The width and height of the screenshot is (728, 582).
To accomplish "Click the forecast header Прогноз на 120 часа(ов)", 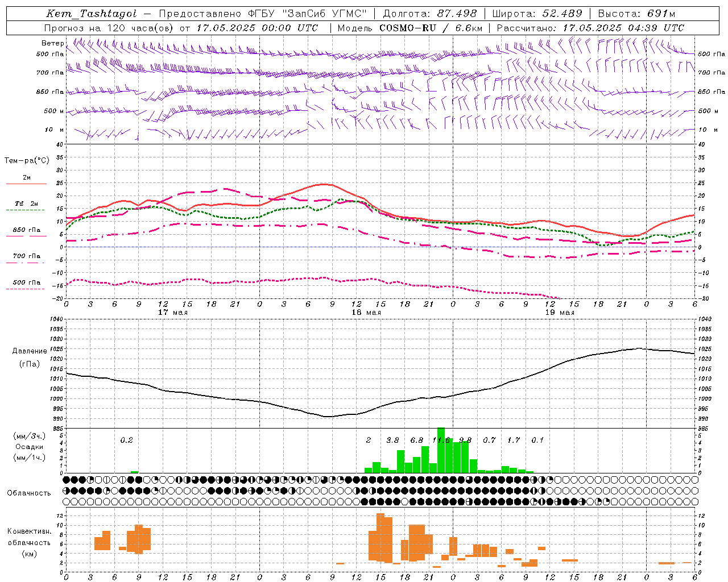I will tap(109, 28).
